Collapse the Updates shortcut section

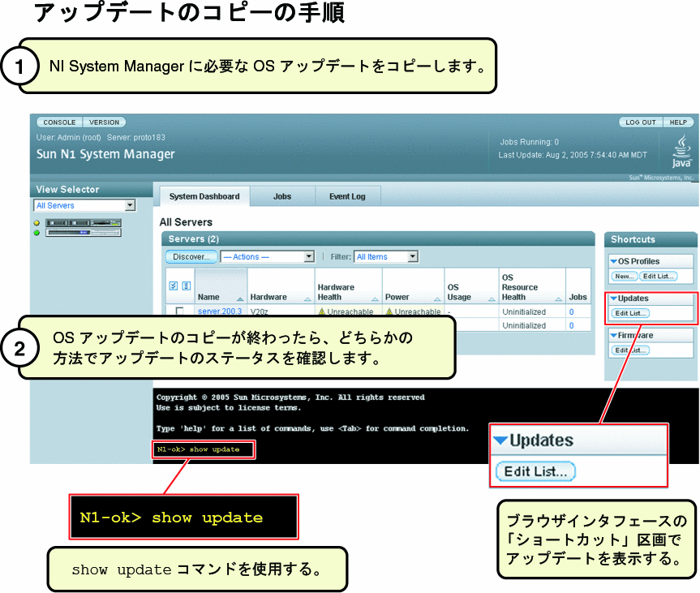(x=614, y=299)
